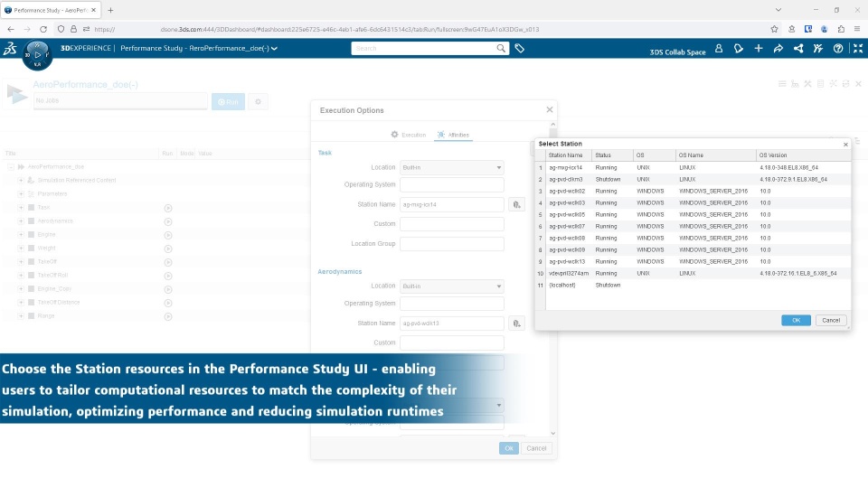Select station row ag-pvd-wclk02

693,192
